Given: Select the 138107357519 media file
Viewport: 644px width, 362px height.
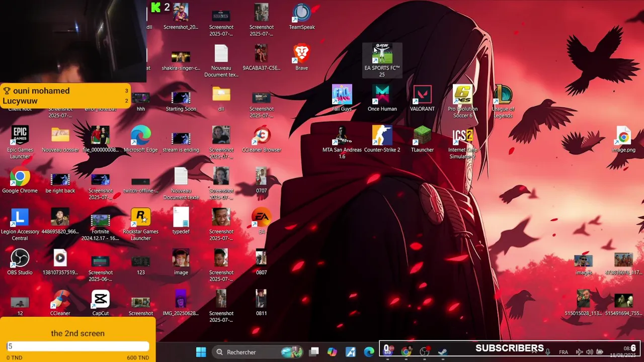Looking at the screenshot, I should point(60,262).
